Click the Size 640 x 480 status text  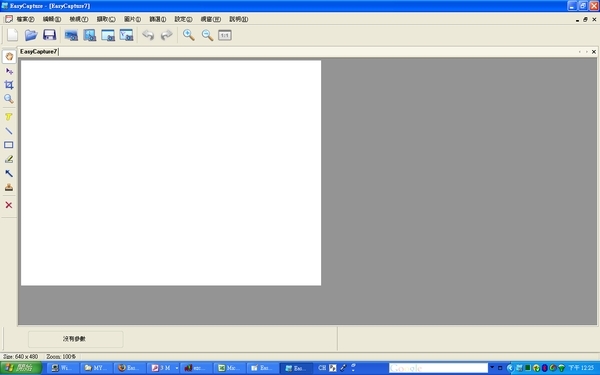(x=21, y=357)
